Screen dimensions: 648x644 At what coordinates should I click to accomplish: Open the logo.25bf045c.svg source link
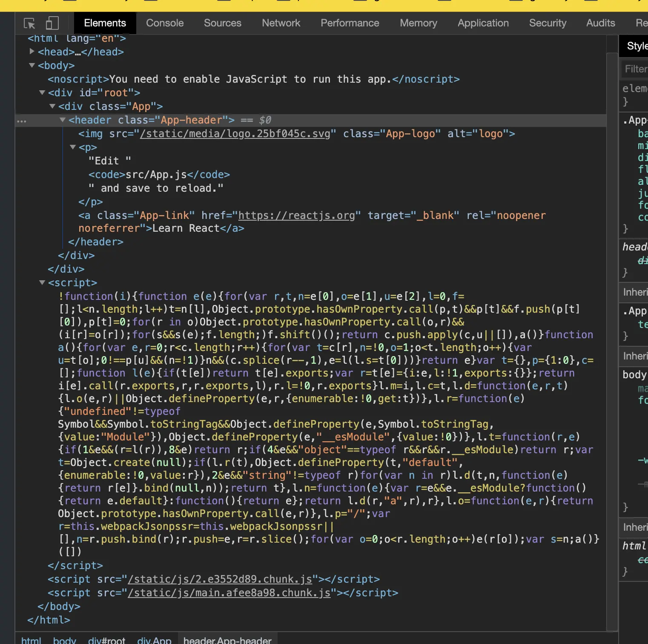point(235,134)
